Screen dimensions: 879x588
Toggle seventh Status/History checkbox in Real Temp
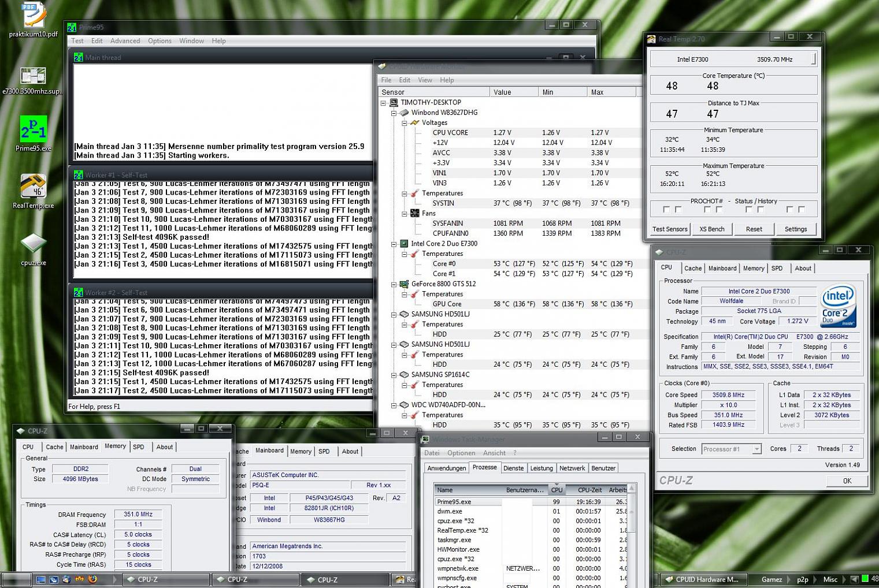click(789, 210)
